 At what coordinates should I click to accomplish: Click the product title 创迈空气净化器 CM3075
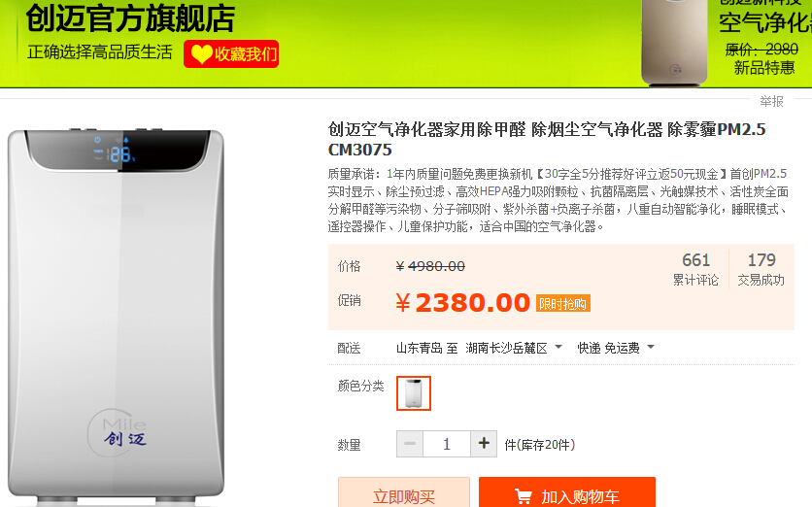click(x=546, y=139)
